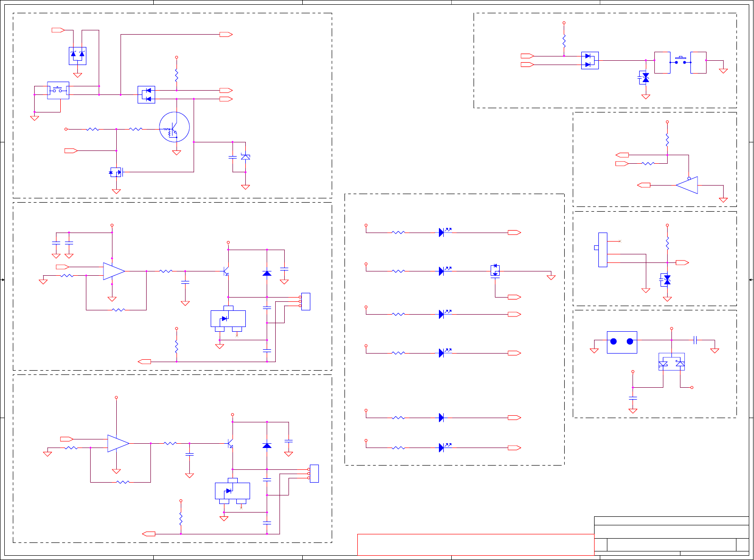The height and width of the screenshot is (560, 754).
Task: Select the TVS diode beneath the tall connector's pull-up
Action: click(x=666, y=280)
